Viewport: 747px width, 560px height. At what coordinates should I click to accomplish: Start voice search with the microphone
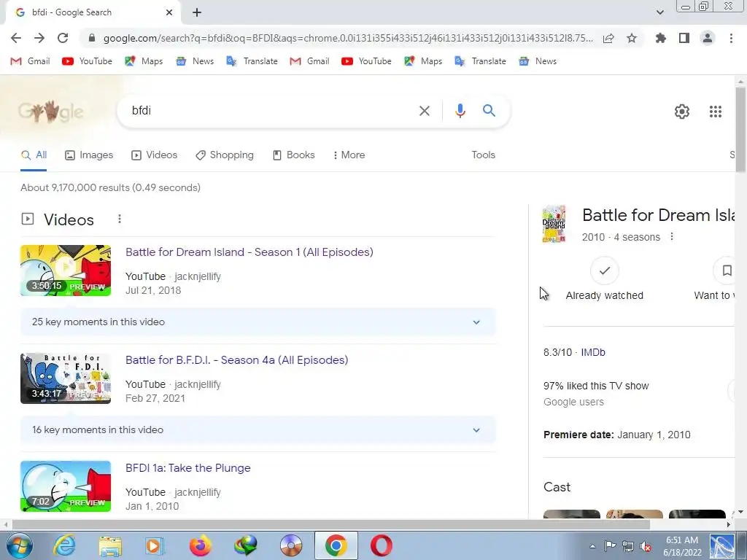(460, 111)
